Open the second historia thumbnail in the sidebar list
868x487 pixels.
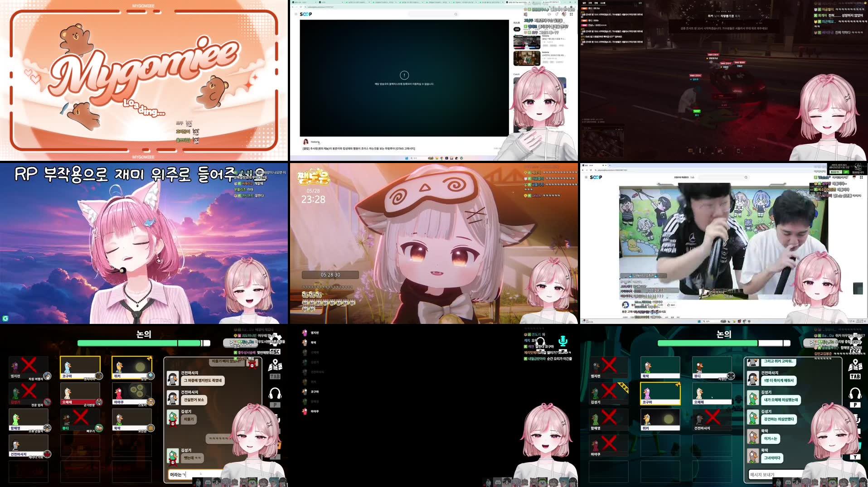pyautogui.click(x=527, y=58)
